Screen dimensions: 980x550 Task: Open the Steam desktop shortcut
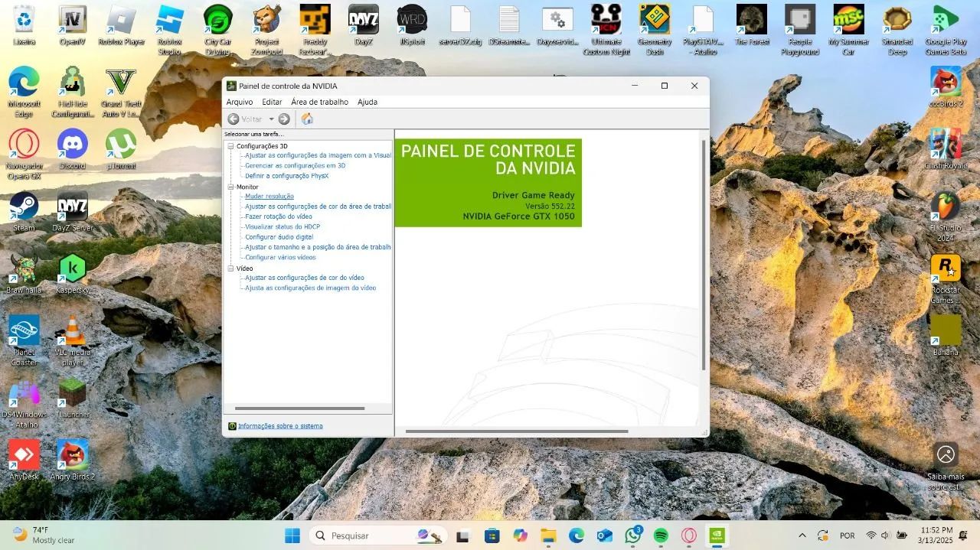click(24, 207)
